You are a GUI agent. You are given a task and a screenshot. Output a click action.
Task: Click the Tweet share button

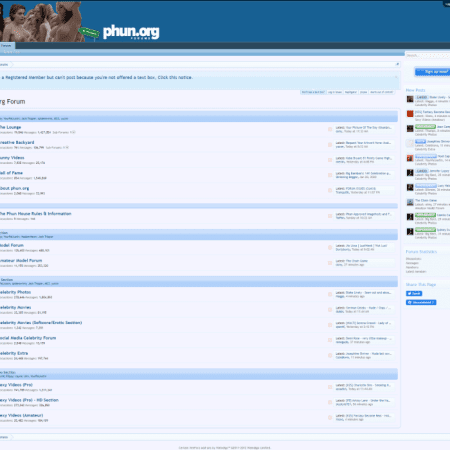414,293
